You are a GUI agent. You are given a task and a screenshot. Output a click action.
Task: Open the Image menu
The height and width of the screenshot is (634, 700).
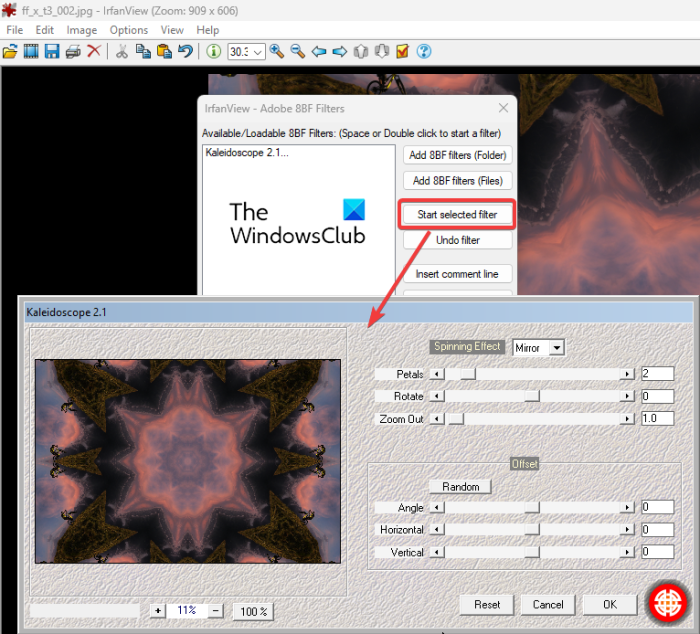tap(81, 30)
